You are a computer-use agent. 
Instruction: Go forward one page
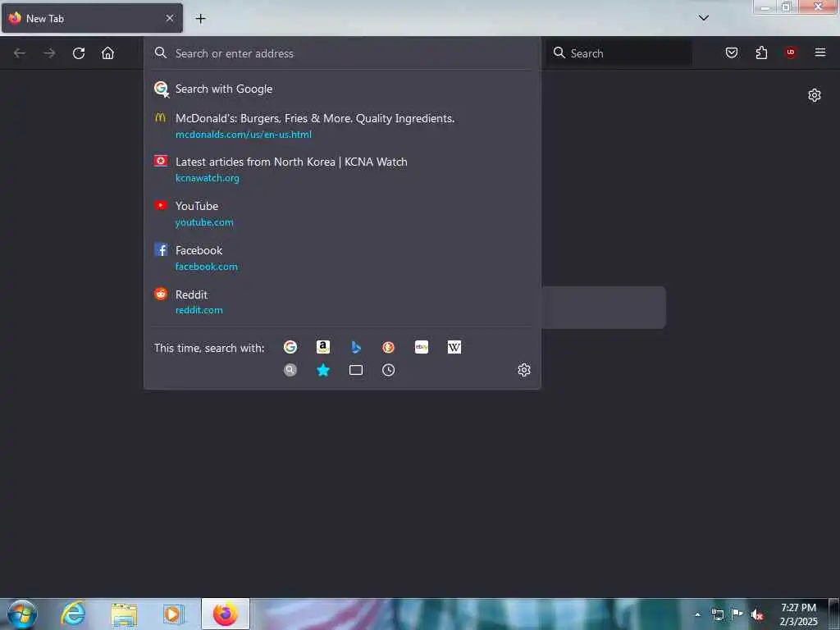(x=49, y=53)
